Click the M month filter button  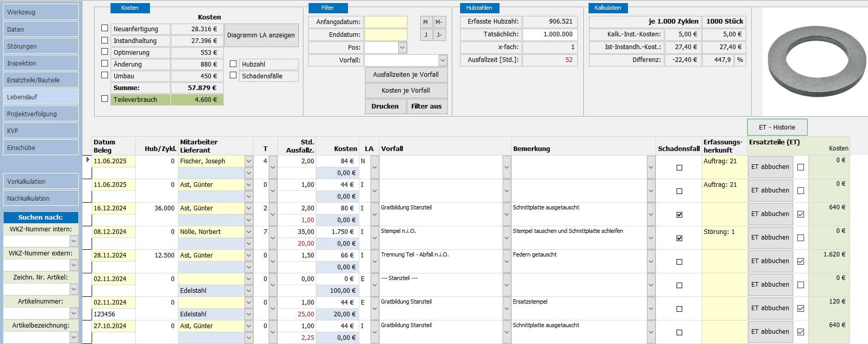(x=425, y=22)
